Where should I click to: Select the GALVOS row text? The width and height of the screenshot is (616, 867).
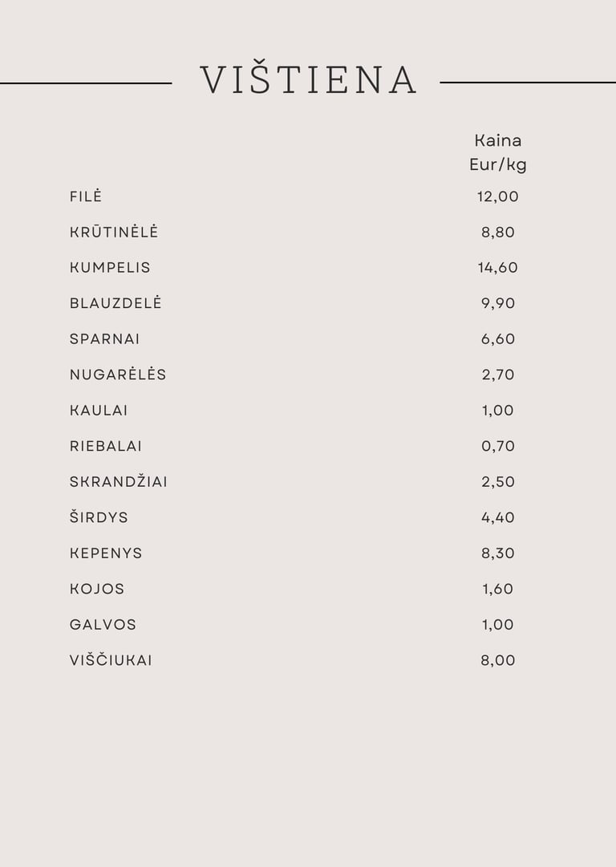pos(103,625)
